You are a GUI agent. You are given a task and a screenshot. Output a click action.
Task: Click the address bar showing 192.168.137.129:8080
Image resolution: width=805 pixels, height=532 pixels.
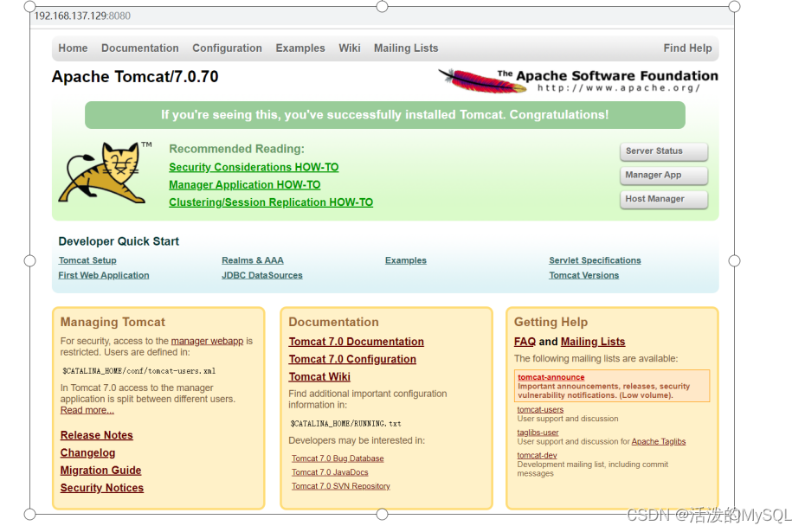point(383,16)
